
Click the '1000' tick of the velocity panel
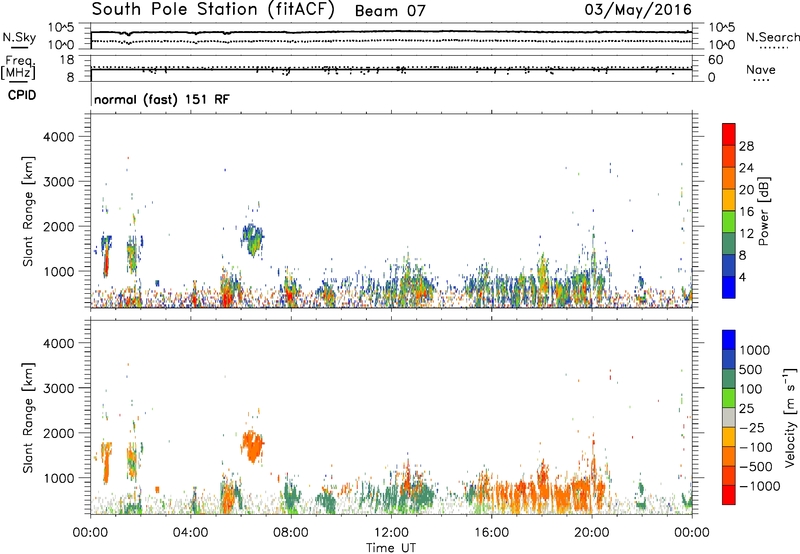pos(58,478)
